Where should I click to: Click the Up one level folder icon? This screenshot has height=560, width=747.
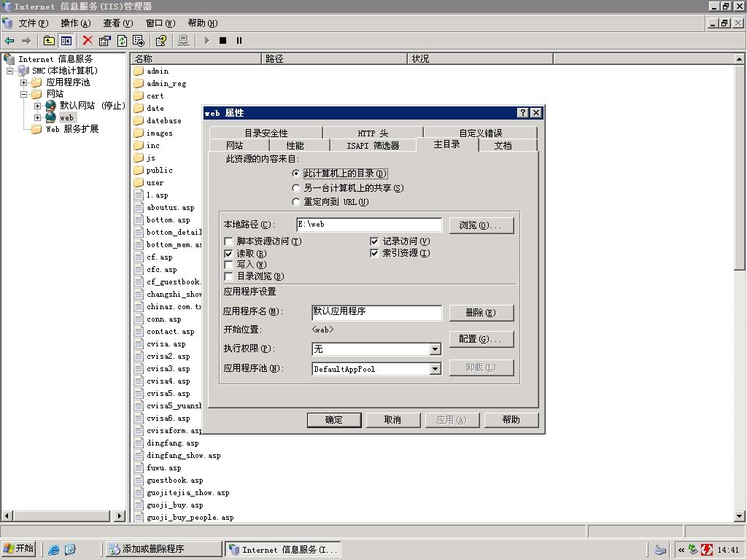tap(49, 41)
